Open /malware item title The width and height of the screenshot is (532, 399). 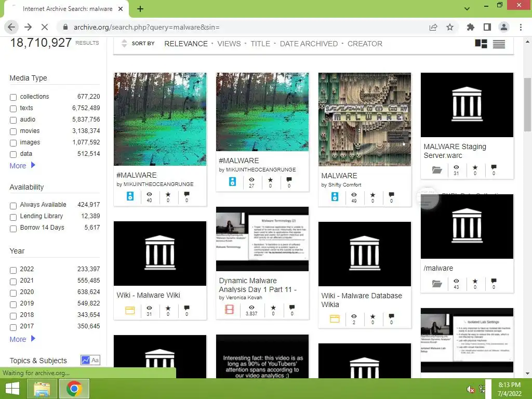(x=438, y=268)
